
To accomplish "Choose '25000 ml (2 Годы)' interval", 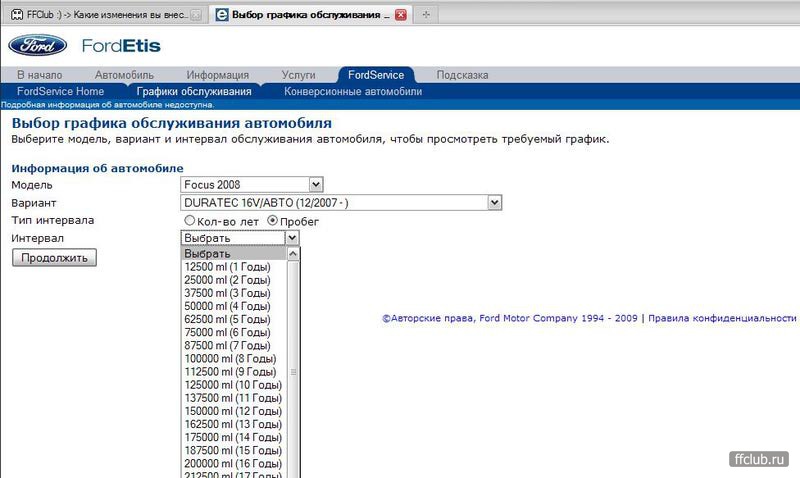I will tap(234, 280).
